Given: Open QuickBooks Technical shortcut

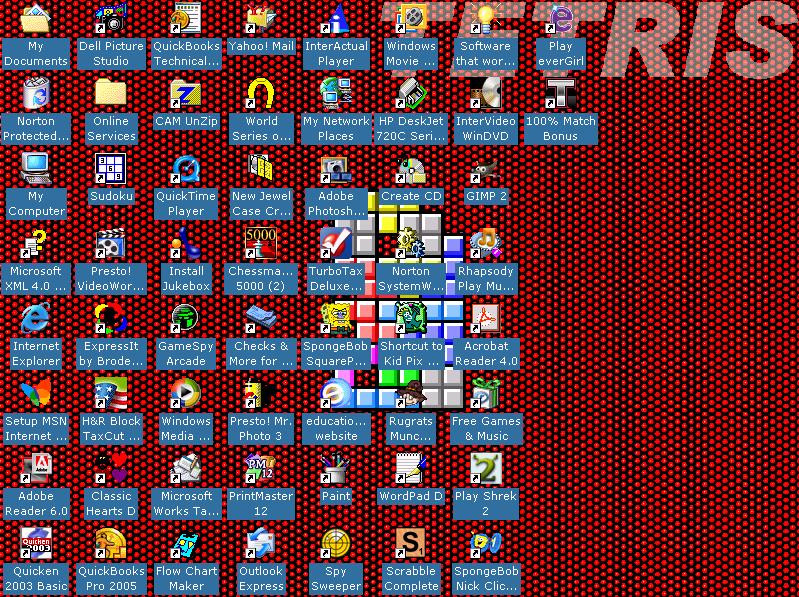Looking at the screenshot, I should [x=186, y=19].
